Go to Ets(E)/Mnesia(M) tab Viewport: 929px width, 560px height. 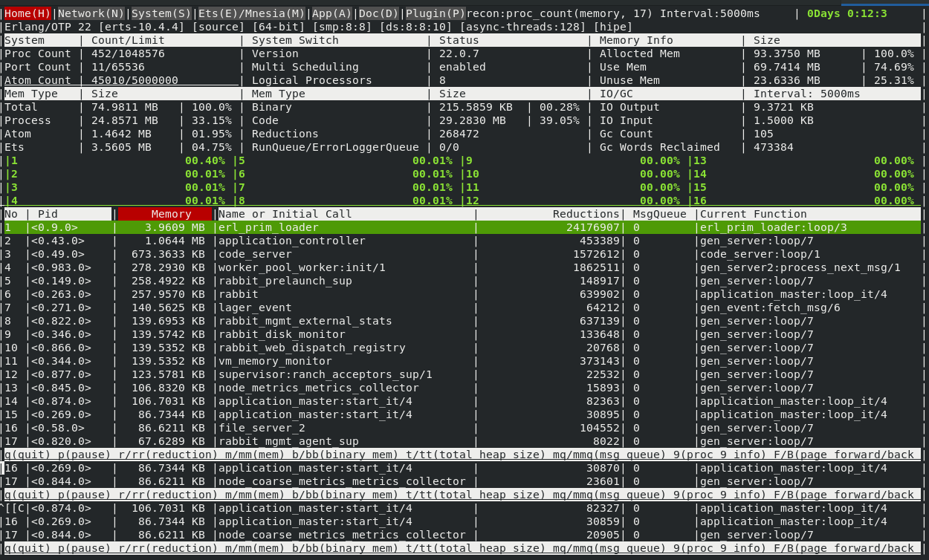coord(251,13)
